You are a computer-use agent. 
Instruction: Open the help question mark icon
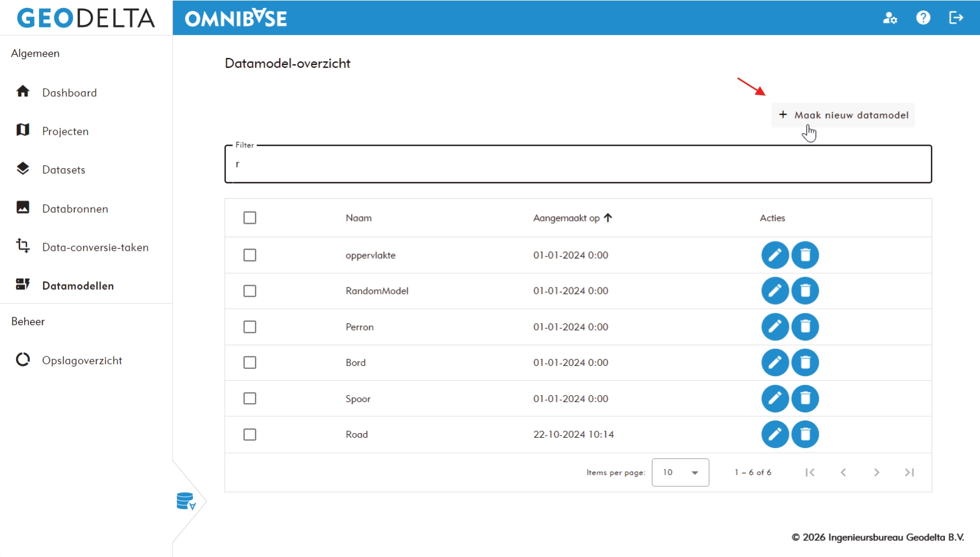click(923, 18)
